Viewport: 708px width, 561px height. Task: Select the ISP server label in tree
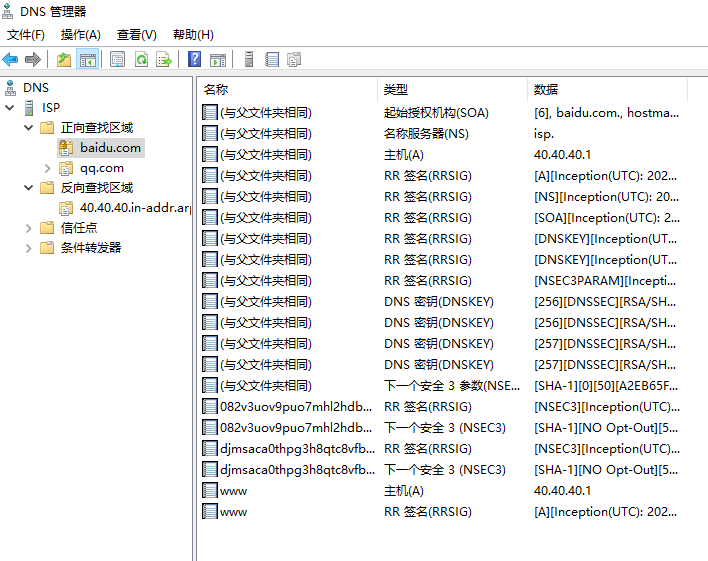pyautogui.click(x=51, y=108)
